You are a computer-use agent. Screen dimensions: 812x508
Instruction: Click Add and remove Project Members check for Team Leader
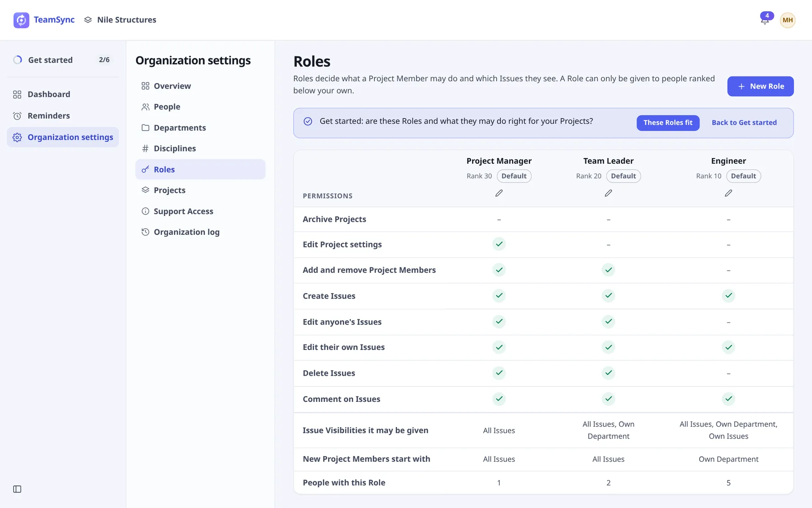pos(609,270)
